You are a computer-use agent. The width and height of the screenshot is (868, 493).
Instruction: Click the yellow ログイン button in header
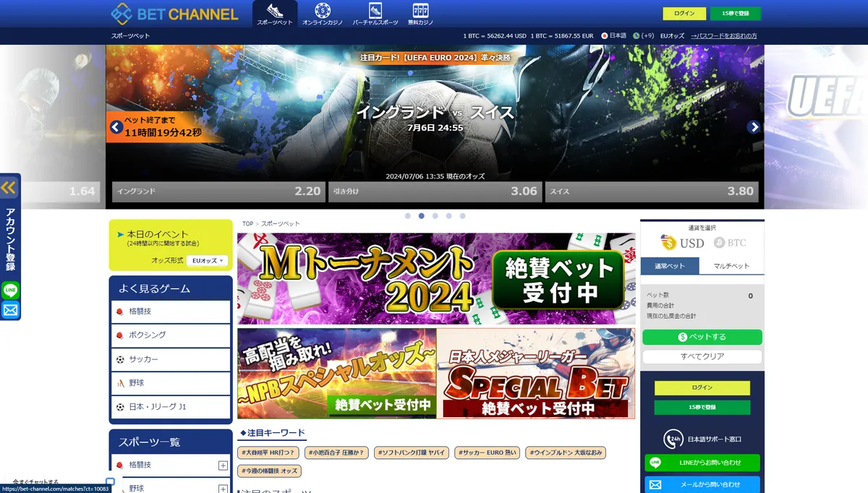(x=684, y=13)
